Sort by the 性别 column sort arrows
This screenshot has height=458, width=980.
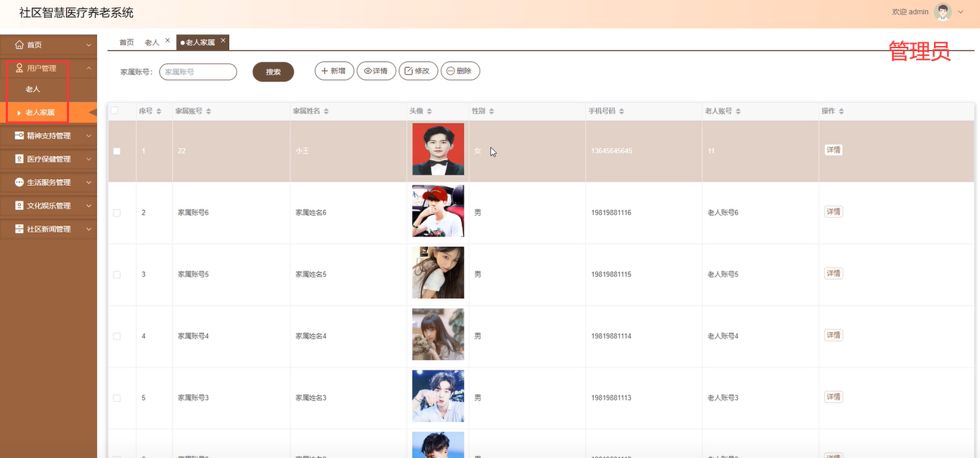[491, 111]
